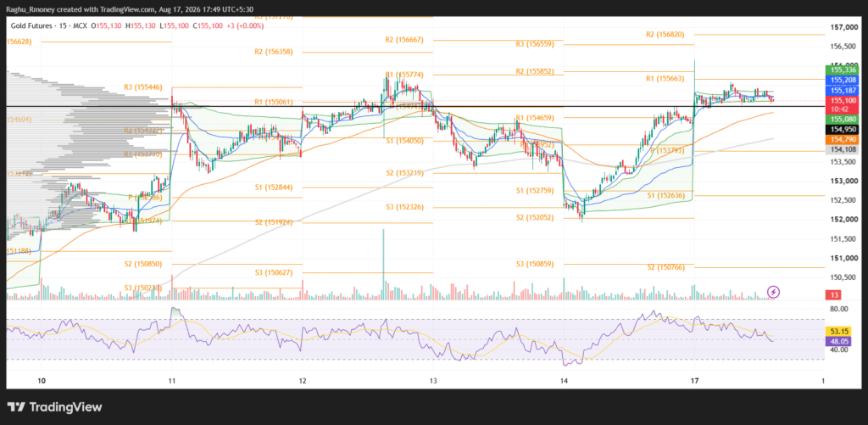
Task: Click the Gold Futures symbol title
Action: 31,25
